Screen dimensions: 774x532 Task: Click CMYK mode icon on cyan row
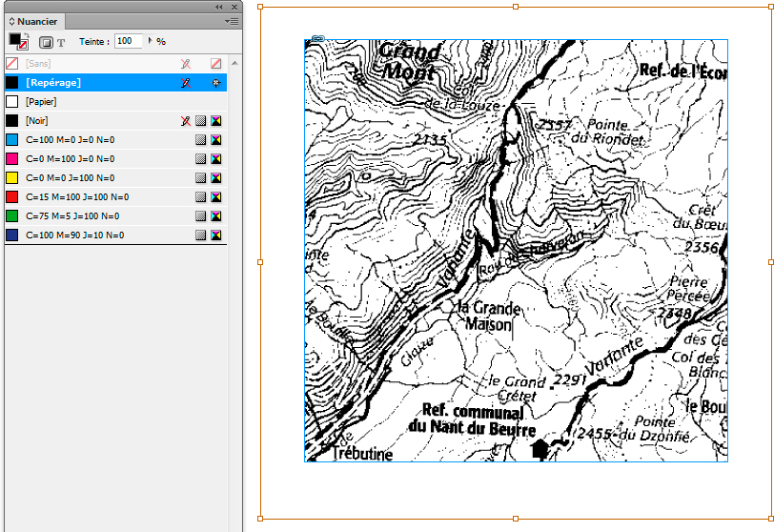215,139
